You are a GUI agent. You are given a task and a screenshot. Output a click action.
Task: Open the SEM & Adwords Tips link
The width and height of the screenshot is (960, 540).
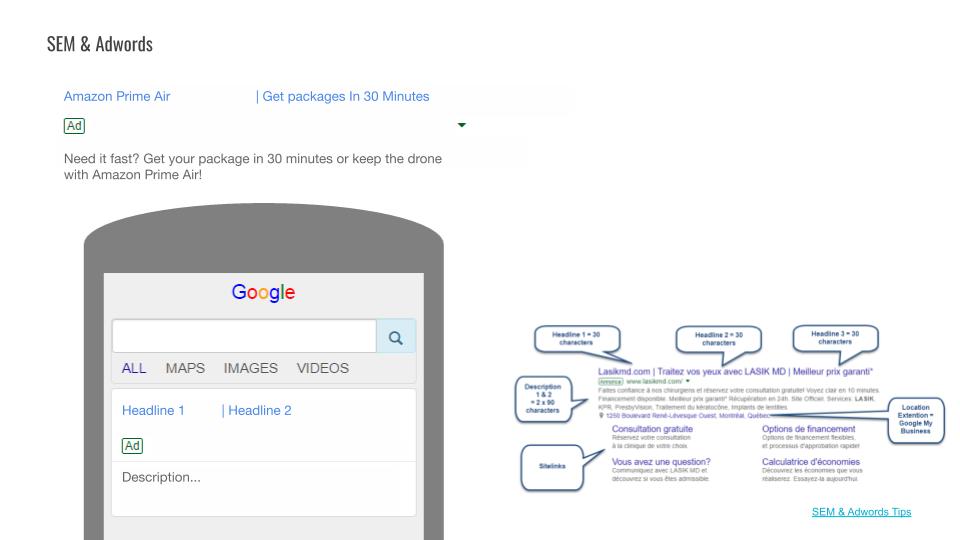coord(861,512)
